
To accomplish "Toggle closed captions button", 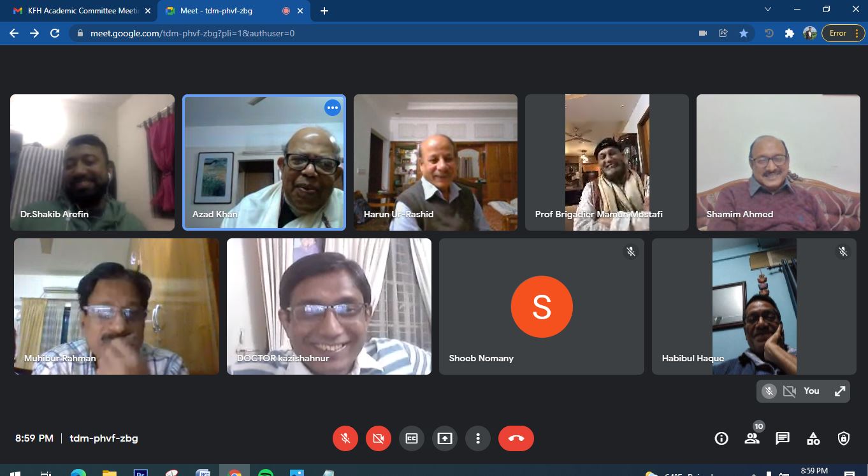I will click(x=412, y=438).
